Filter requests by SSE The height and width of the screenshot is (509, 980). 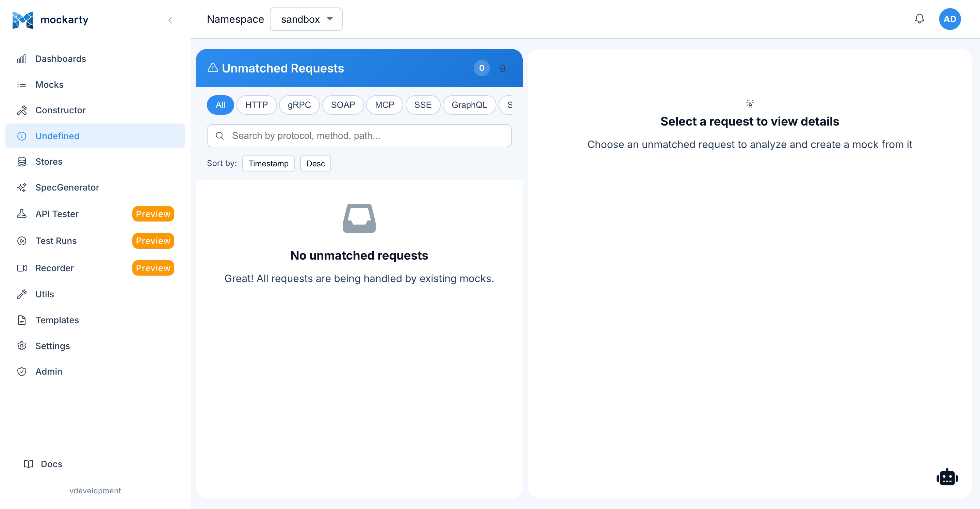click(423, 105)
